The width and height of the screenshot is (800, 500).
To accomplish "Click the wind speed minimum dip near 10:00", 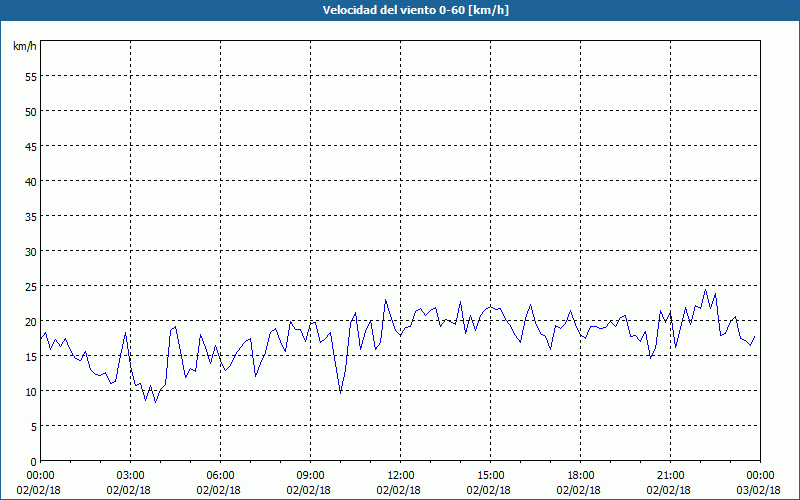I will point(341,393).
